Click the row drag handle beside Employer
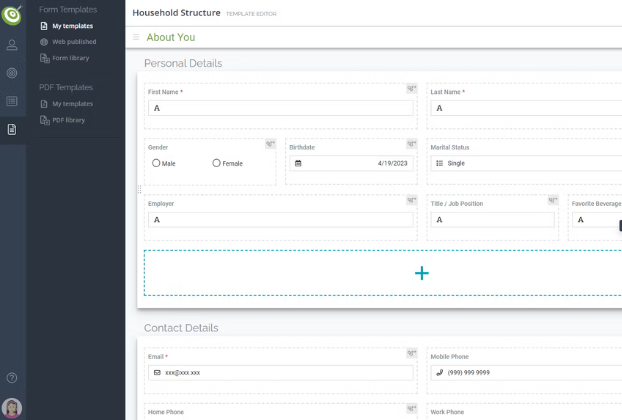The width and height of the screenshot is (622, 420). point(139,190)
